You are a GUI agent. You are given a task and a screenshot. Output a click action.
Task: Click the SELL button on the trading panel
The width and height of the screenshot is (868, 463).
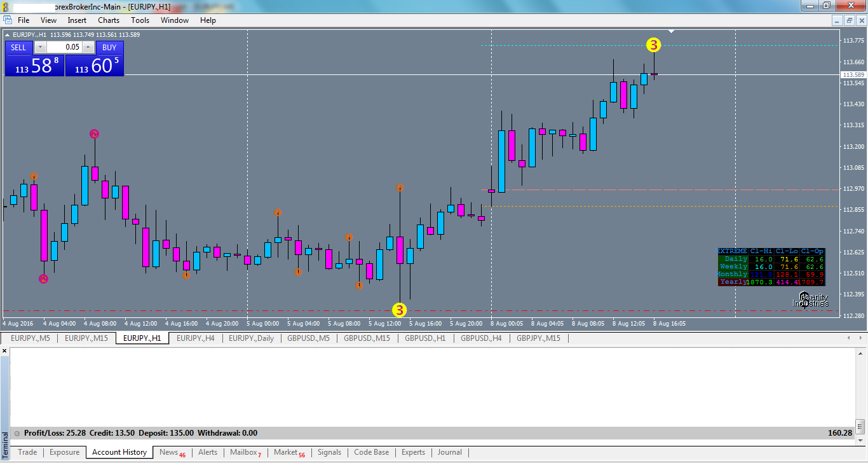point(18,47)
